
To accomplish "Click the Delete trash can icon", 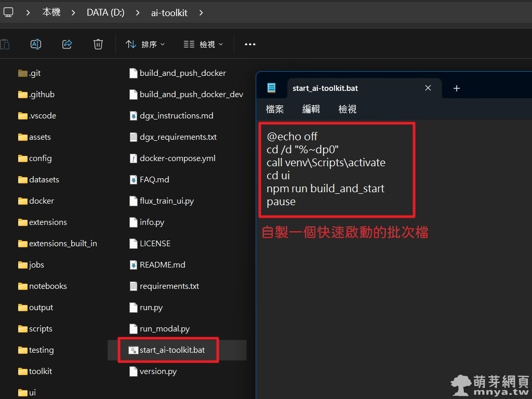I will tap(98, 44).
